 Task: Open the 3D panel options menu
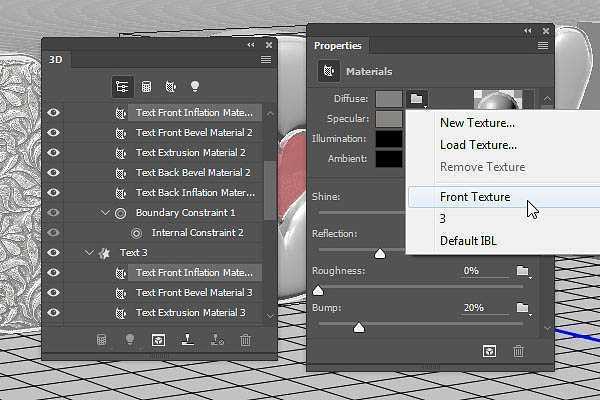click(266, 60)
